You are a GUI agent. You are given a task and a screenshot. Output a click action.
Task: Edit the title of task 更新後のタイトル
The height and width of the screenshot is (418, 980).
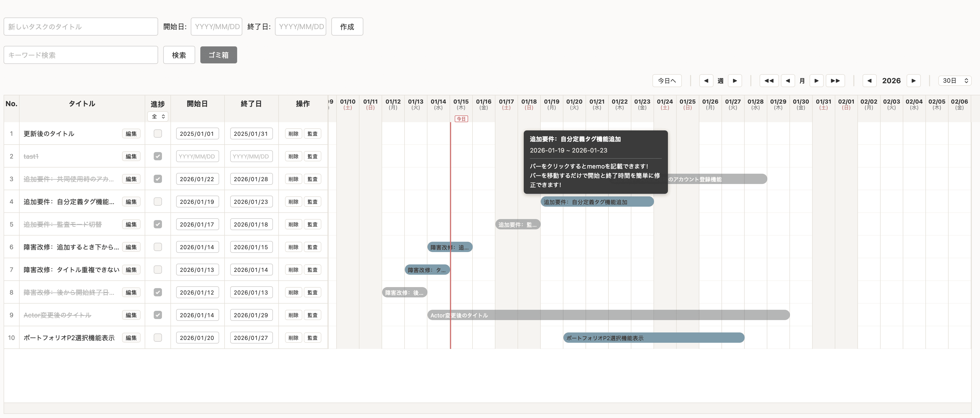131,134
